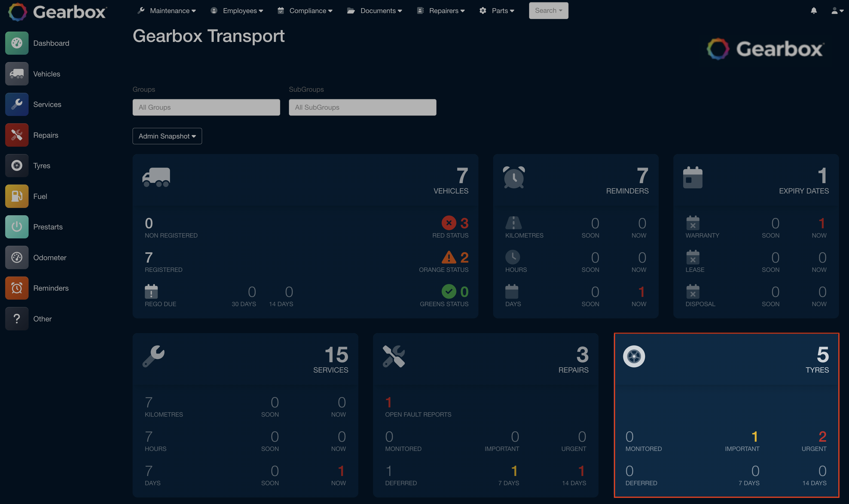Open the Fuel pump sidebar icon
The image size is (849, 504).
(x=17, y=196)
